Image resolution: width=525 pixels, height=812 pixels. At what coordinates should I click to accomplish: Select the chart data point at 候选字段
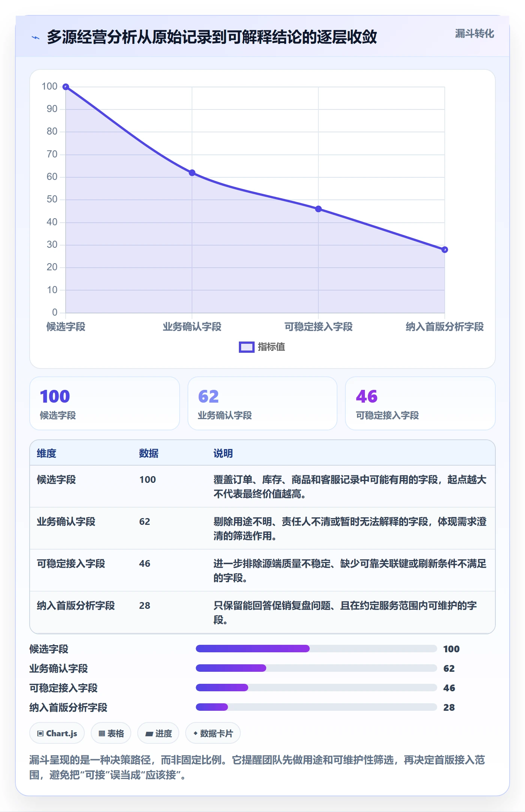(66, 87)
